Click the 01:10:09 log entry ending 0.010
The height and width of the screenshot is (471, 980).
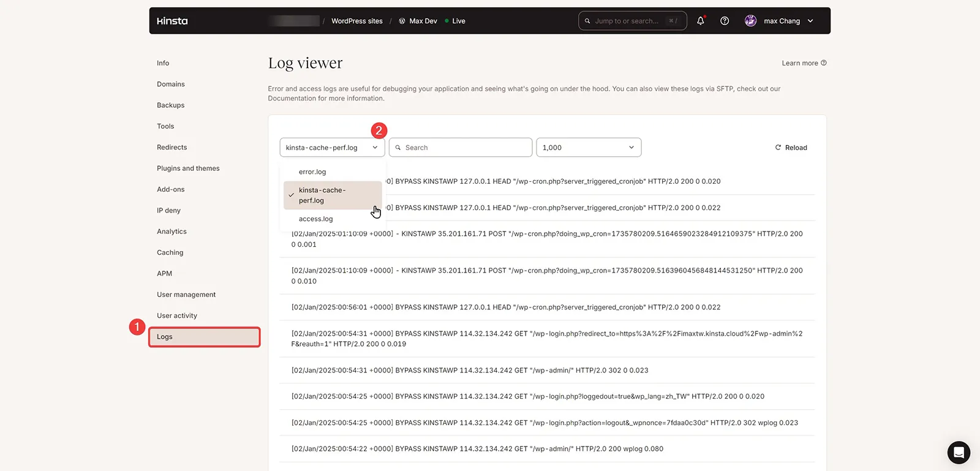pyautogui.click(x=547, y=276)
